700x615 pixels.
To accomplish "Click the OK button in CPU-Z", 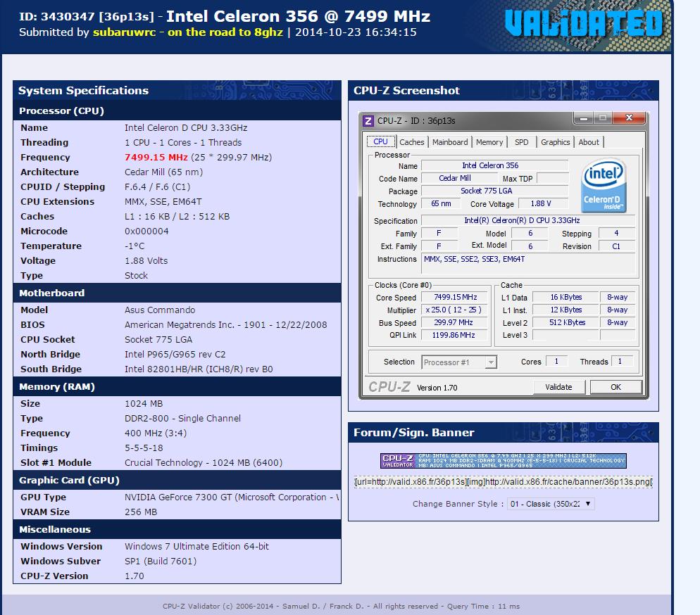I will 616,387.
